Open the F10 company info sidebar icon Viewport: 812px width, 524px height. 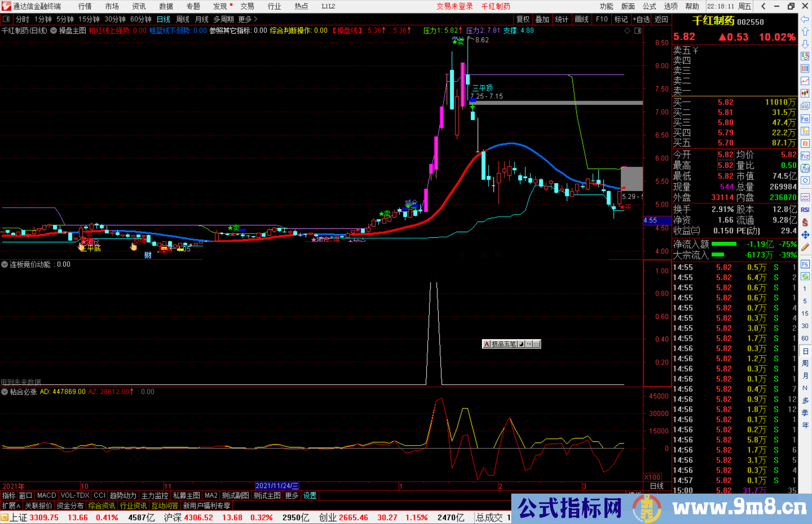(805, 119)
